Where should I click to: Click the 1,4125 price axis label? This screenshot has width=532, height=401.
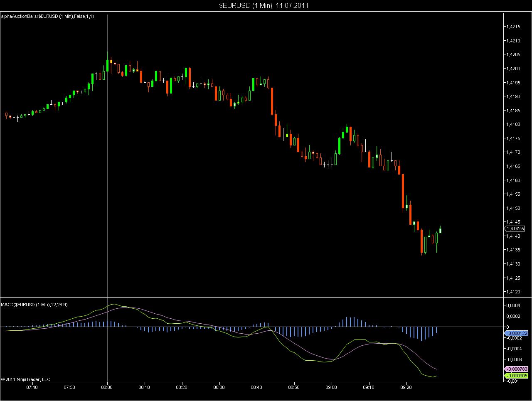point(513,278)
